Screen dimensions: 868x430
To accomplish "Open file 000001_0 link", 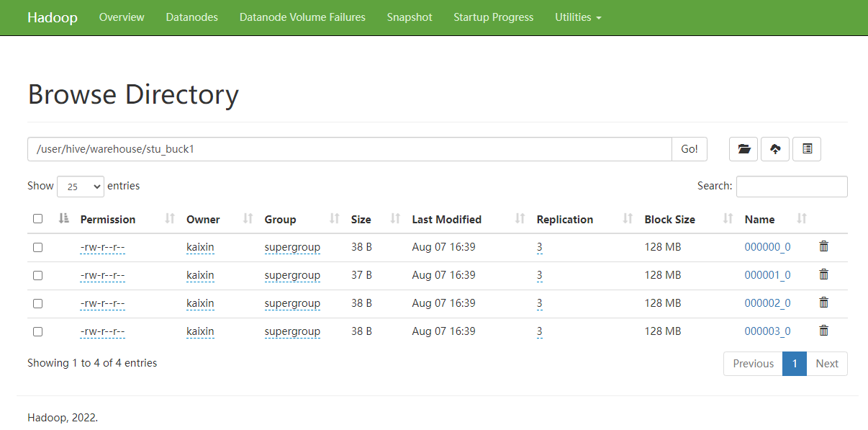I will click(767, 275).
